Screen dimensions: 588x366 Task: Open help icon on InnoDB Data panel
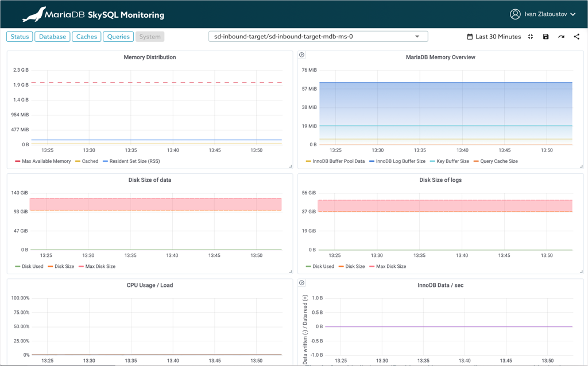click(x=302, y=283)
